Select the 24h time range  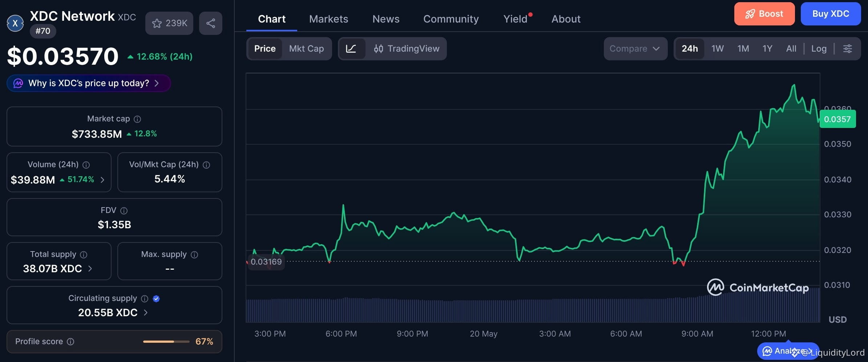point(690,49)
